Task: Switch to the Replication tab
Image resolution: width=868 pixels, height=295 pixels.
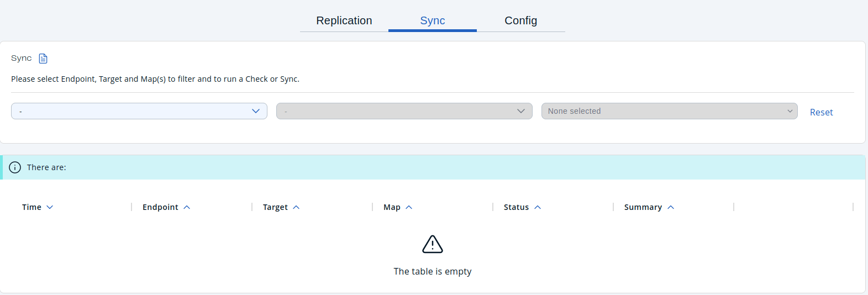Action: 344,20
